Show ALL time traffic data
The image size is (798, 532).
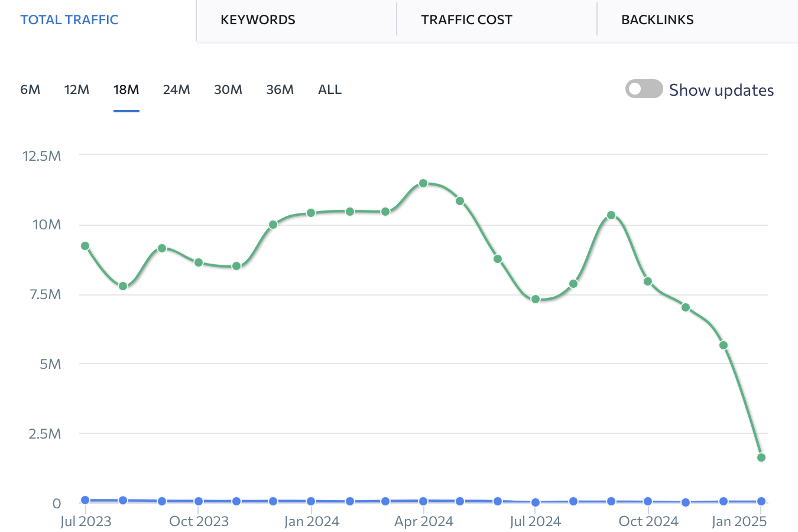point(329,90)
